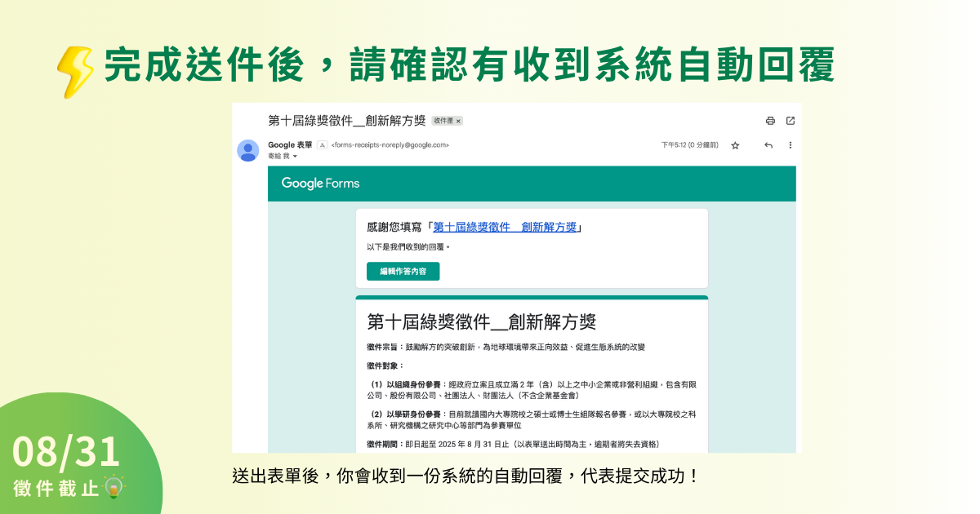Star the Google 表單 email
Viewport: 980px width, 514px height.
735,145
